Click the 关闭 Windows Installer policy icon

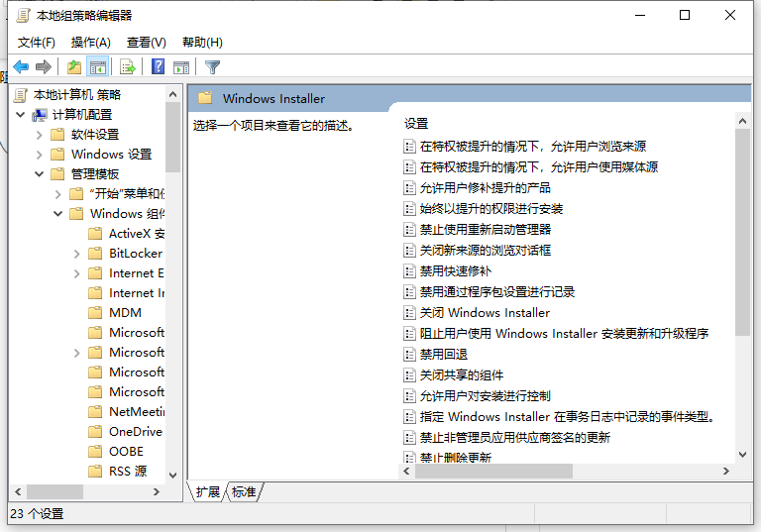[x=410, y=313]
